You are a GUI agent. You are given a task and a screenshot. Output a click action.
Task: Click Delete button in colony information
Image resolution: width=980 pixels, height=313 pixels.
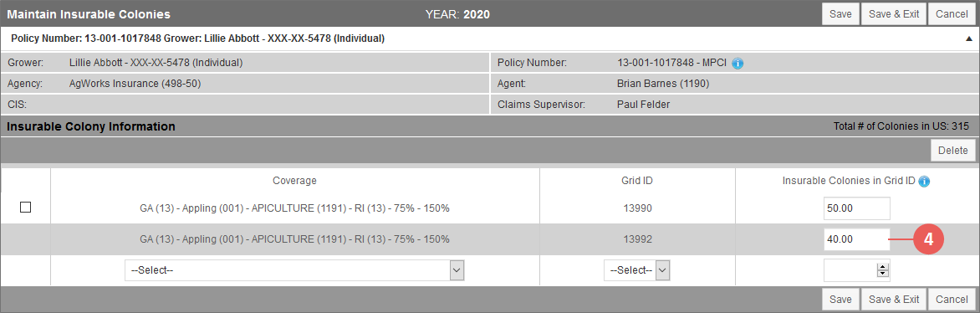(952, 151)
